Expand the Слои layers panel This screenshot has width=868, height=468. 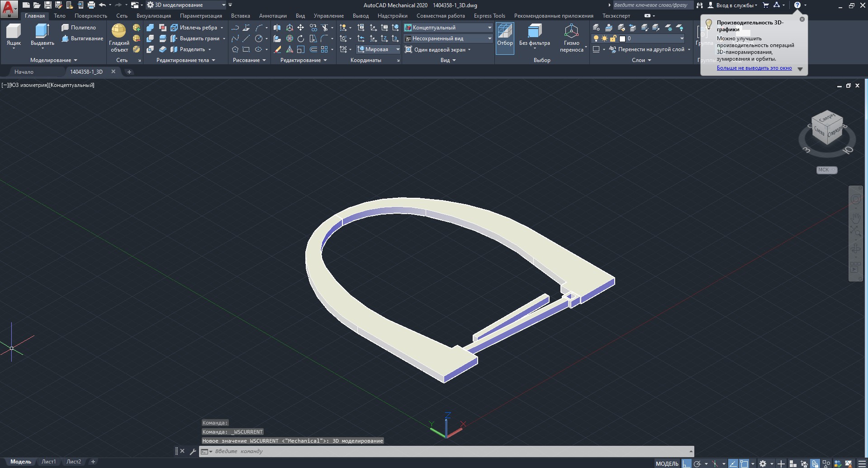coord(641,60)
